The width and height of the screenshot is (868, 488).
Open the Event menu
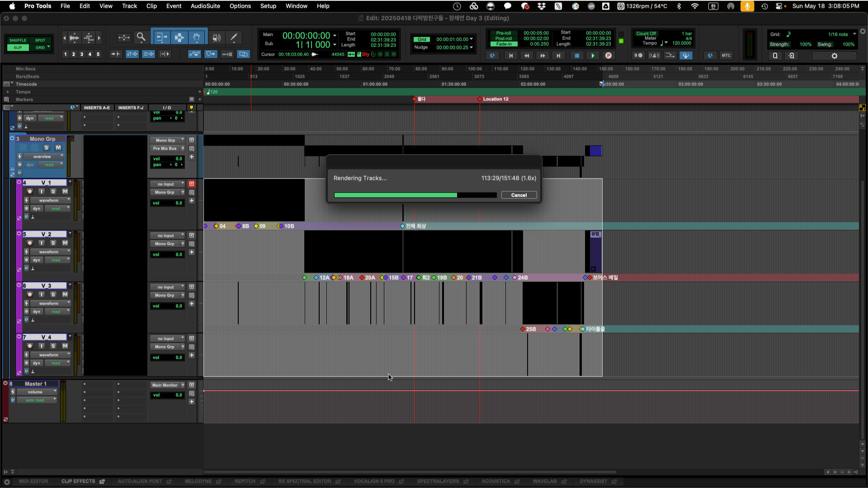click(x=174, y=6)
